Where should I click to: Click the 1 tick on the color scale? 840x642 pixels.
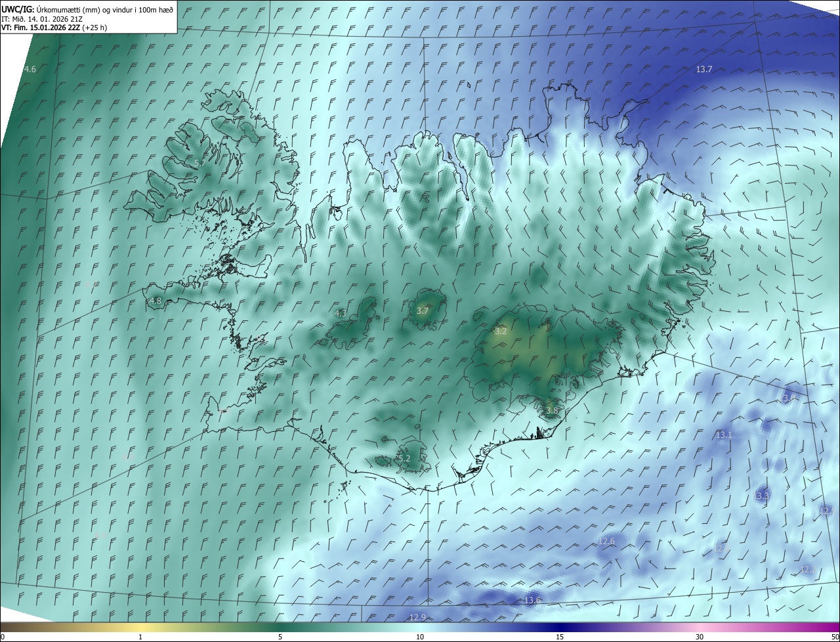coord(140,637)
